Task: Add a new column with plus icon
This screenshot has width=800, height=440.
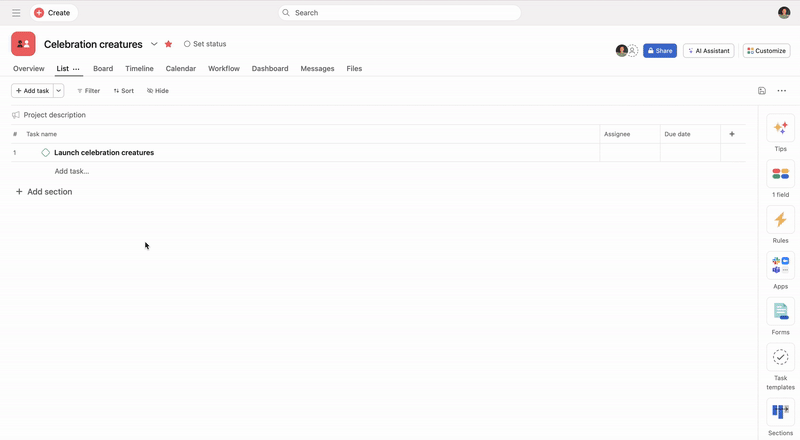Action: 732,134
